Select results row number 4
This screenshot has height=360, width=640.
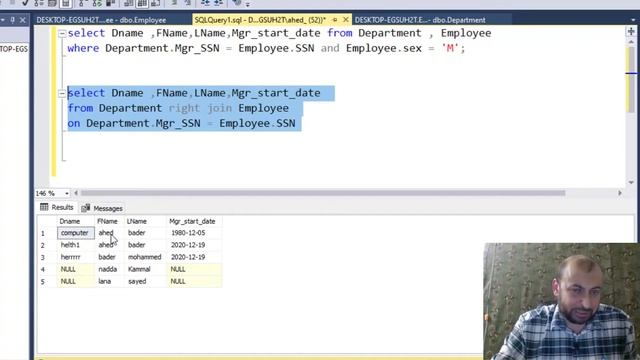tap(47, 269)
